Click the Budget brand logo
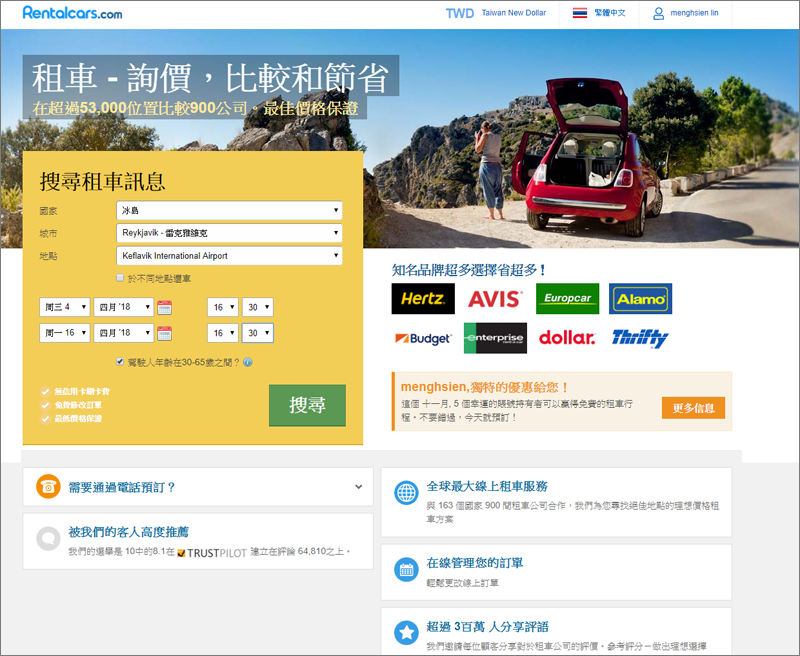Screen dimensions: 800x656 coord(423,338)
